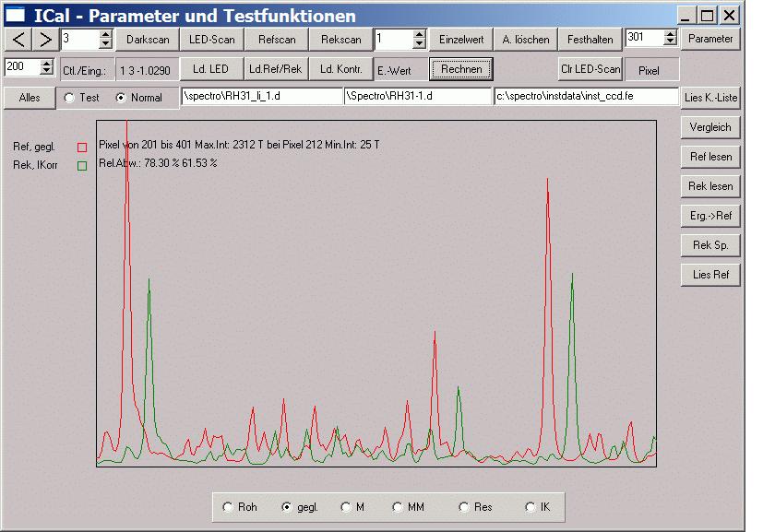This screenshot has height=532, width=775.
Task: Run the LED-Scan
Action: tap(212, 40)
